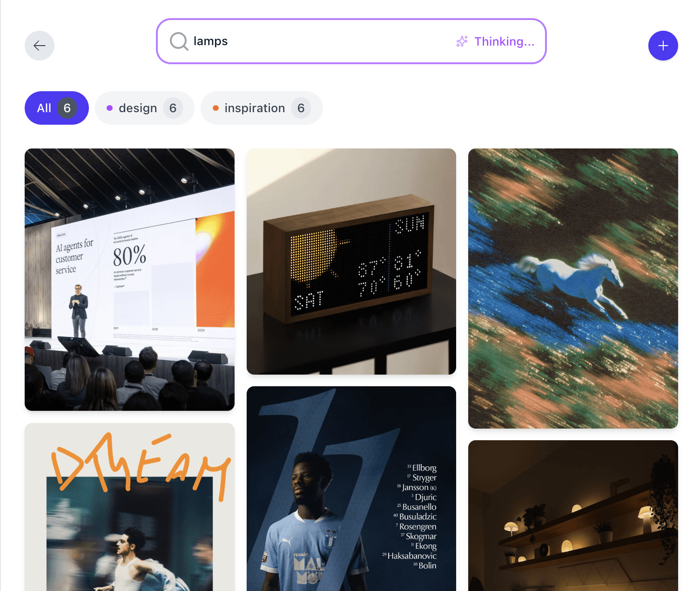Open the wooden LED weather display image
The width and height of the screenshot is (700, 591).
pos(351,262)
